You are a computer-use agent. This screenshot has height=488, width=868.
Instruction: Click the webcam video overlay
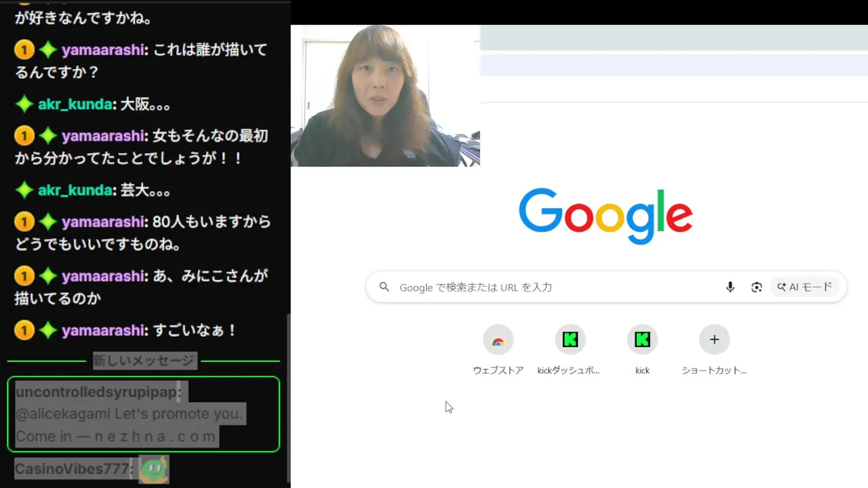coord(385,96)
